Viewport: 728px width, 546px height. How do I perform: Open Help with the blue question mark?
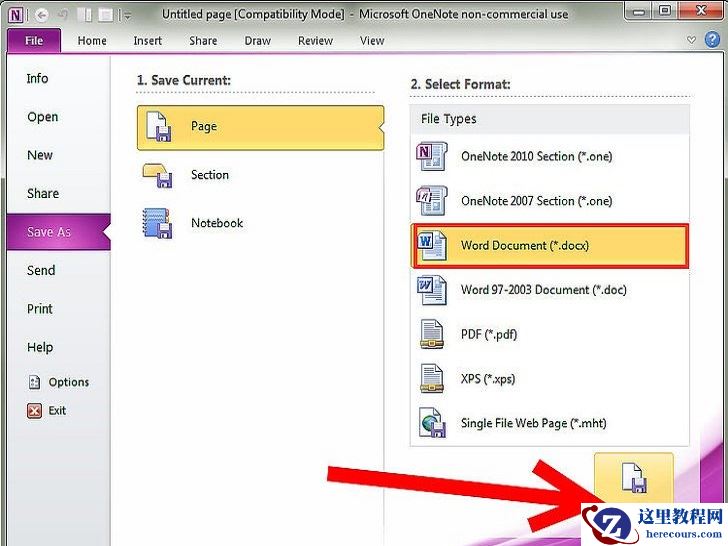712,40
